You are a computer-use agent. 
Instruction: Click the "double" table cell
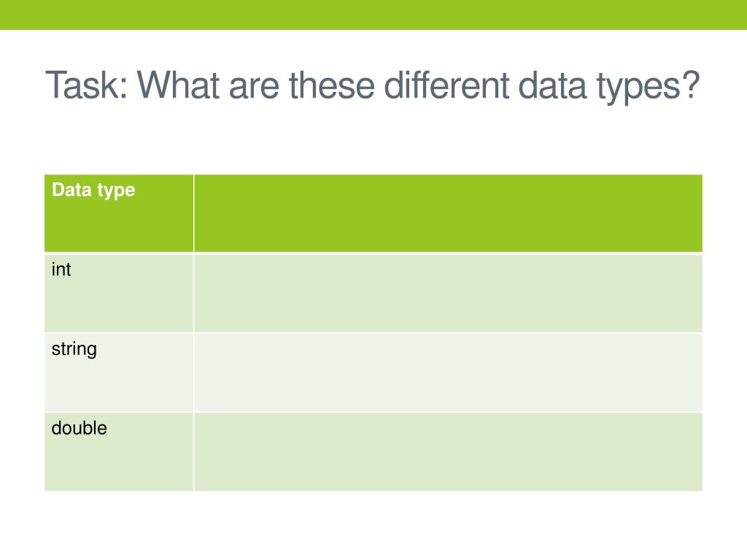point(119,452)
